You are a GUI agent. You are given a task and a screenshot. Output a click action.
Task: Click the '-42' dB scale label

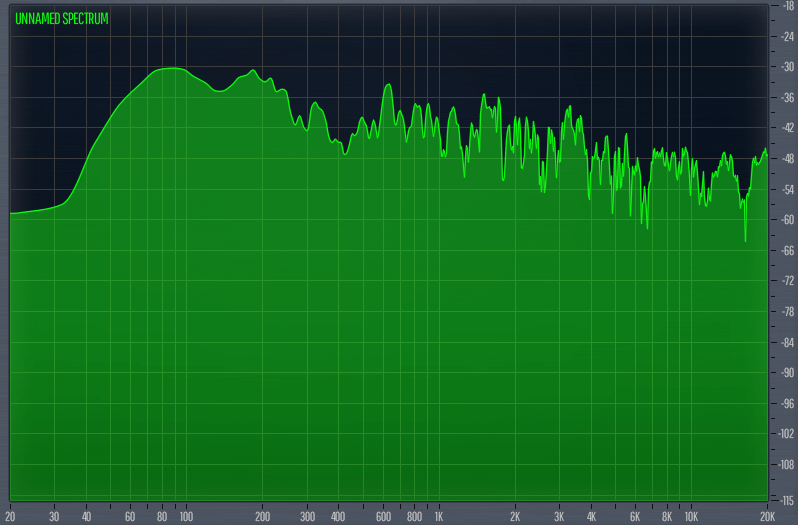[787, 128]
